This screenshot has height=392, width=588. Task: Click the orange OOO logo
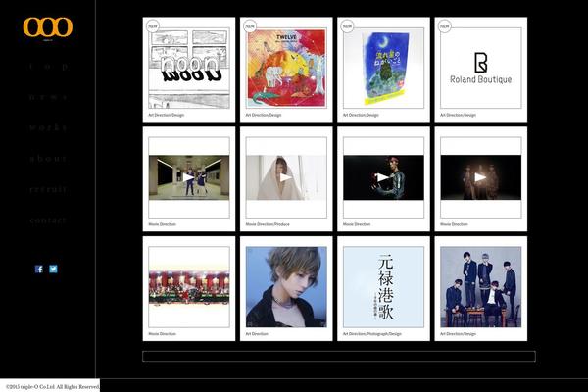click(48, 27)
